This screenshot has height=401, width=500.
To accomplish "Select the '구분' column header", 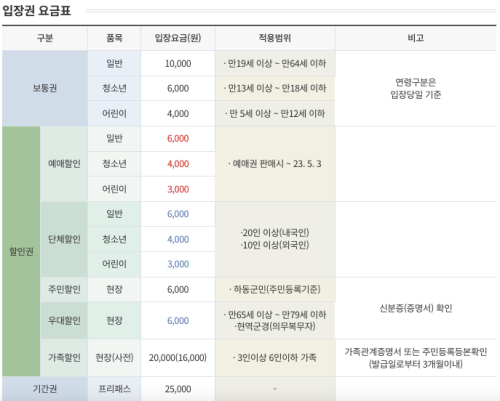I will coord(45,38).
